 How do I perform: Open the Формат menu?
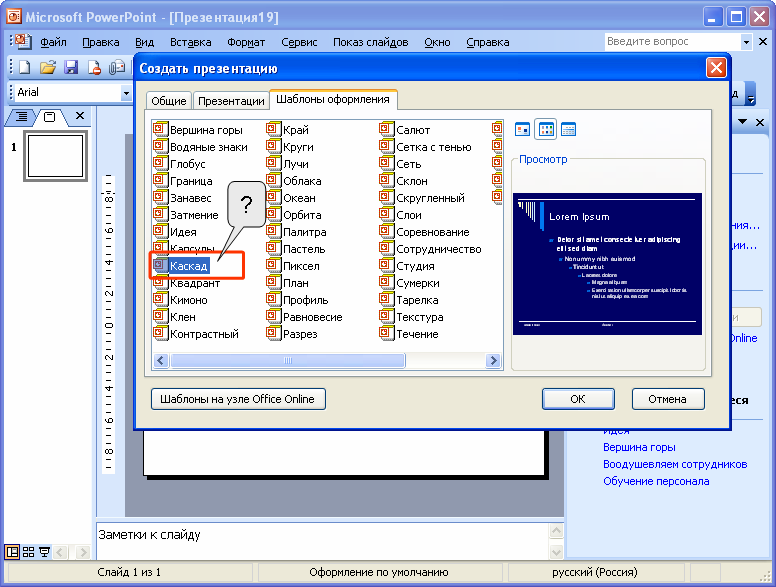pos(246,42)
